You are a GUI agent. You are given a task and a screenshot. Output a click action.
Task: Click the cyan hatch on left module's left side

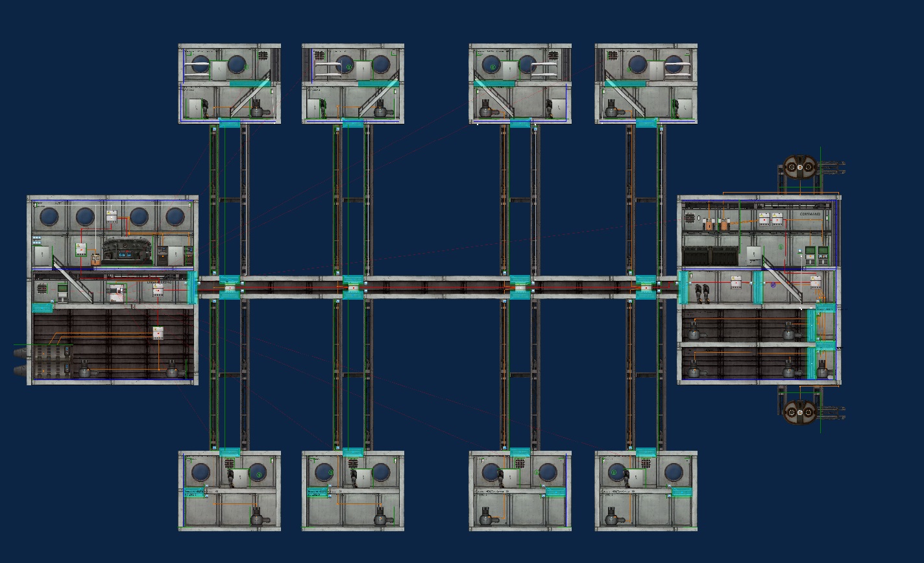coord(42,307)
